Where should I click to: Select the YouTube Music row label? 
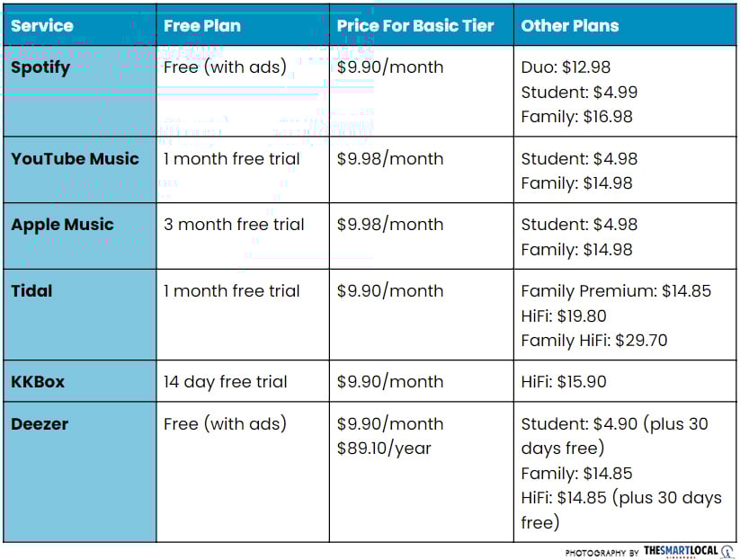click(75, 159)
